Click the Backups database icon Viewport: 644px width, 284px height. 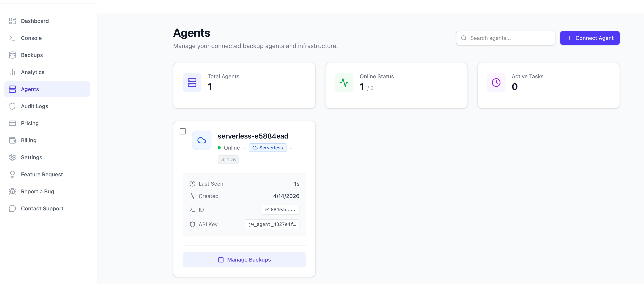click(12, 55)
